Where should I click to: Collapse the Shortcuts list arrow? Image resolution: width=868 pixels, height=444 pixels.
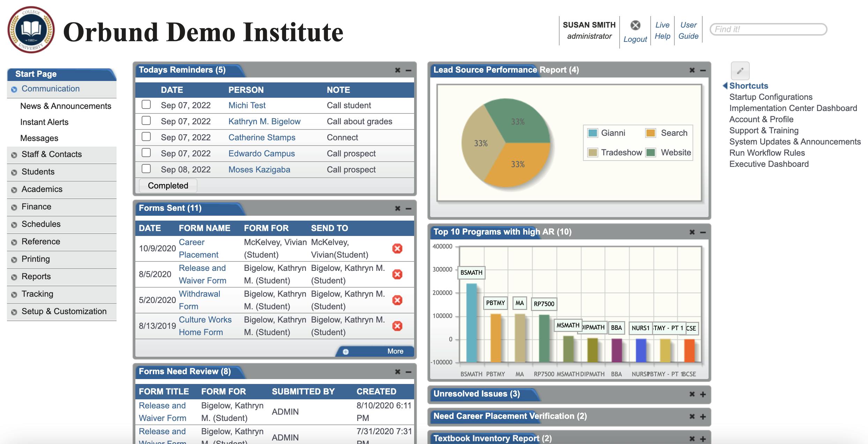725,86
